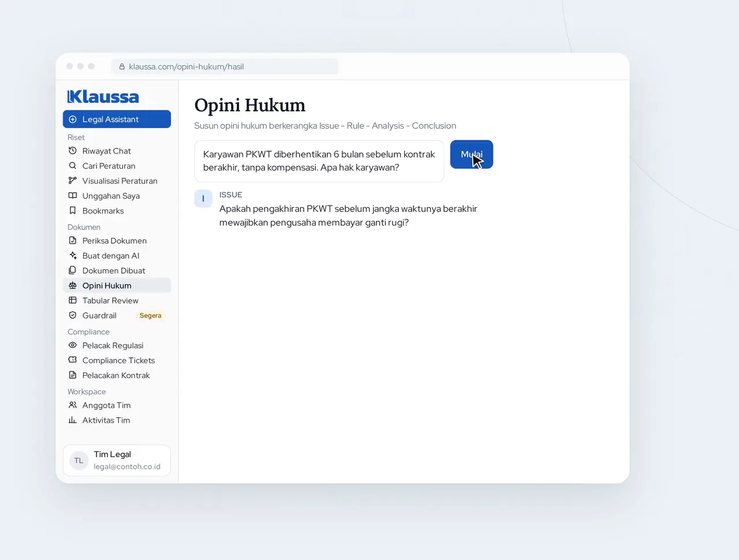The height and width of the screenshot is (560, 739).
Task: Click the Guardrail shield icon
Action: [73, 316]
